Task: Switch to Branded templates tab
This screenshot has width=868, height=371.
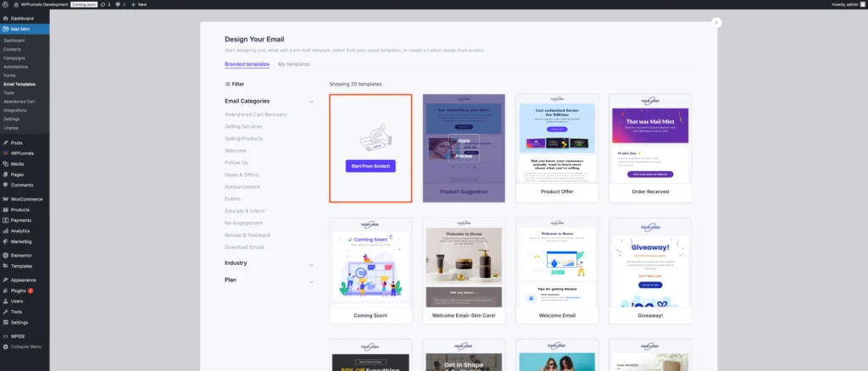Action: [247, 64]
